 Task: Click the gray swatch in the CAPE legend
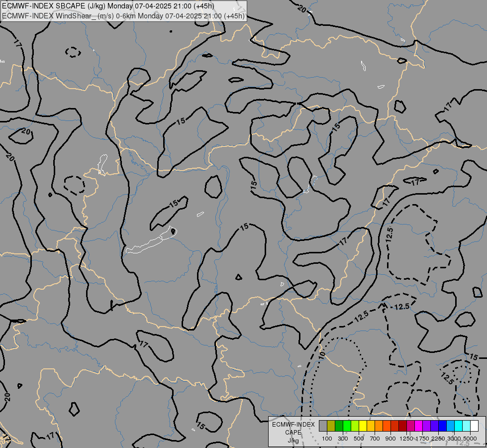click(x=323, y=426)
